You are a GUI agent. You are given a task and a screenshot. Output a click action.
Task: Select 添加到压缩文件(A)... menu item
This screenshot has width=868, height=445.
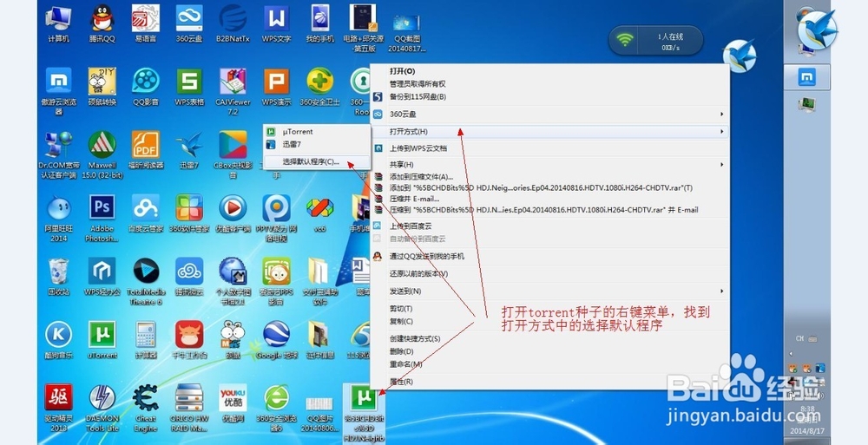click(549, 177)
